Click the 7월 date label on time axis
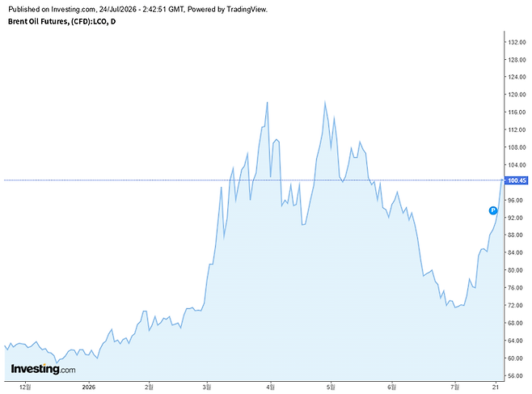 [455, 387]
